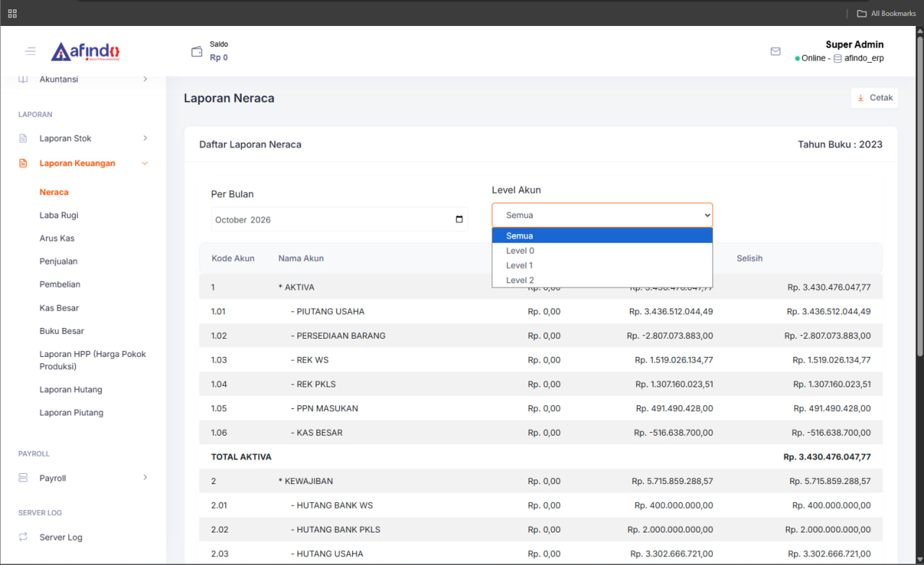The image size is (924, 565).
Task: Choose Semua option in dropdown list
Action: click(x=602, y=236)
